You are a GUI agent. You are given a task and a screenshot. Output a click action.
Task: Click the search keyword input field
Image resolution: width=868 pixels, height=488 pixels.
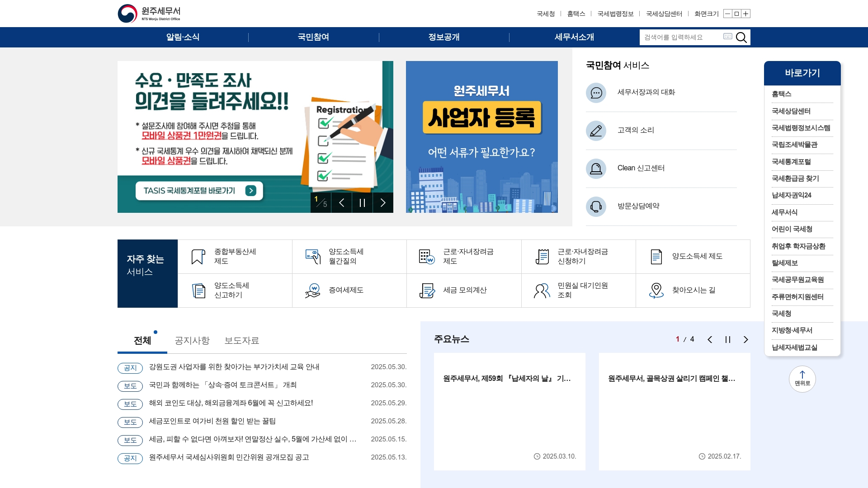coord(682,38)
